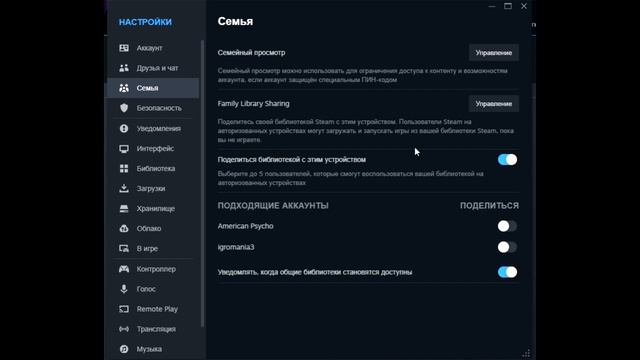640x360 pixels.
Task: Click the Family Library Sharing label
Action: click(x=253, y=104)
